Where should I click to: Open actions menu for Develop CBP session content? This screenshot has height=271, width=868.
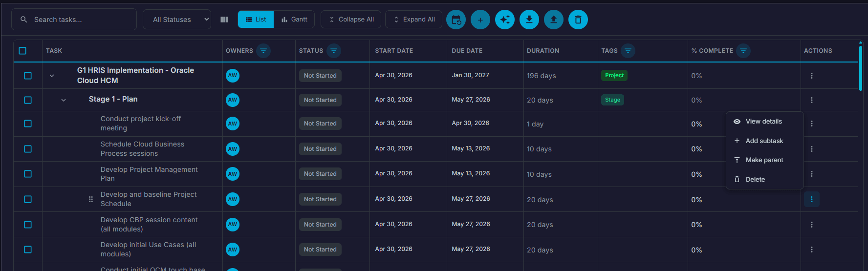click(x=812, y=225)
